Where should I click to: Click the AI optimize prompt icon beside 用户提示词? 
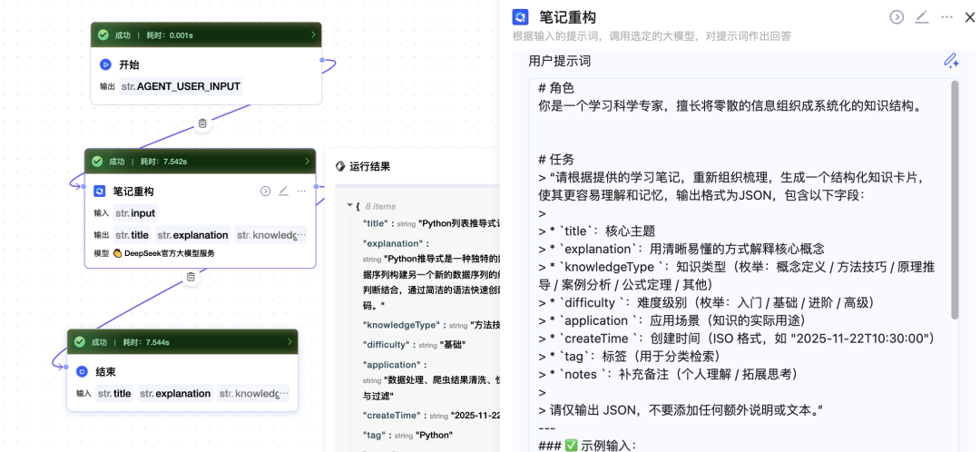[951, 61]
